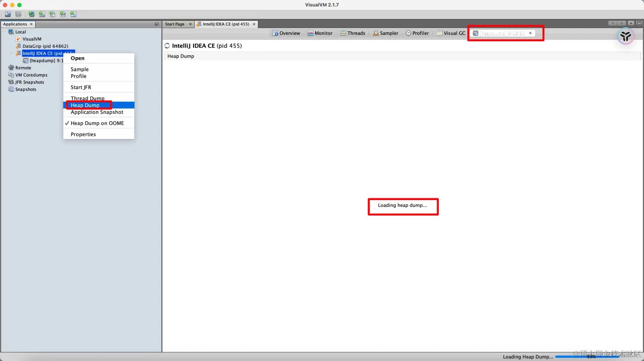Click the Overview tab icon
This screenshot has width=644, height=361.
tap(275, 33)
